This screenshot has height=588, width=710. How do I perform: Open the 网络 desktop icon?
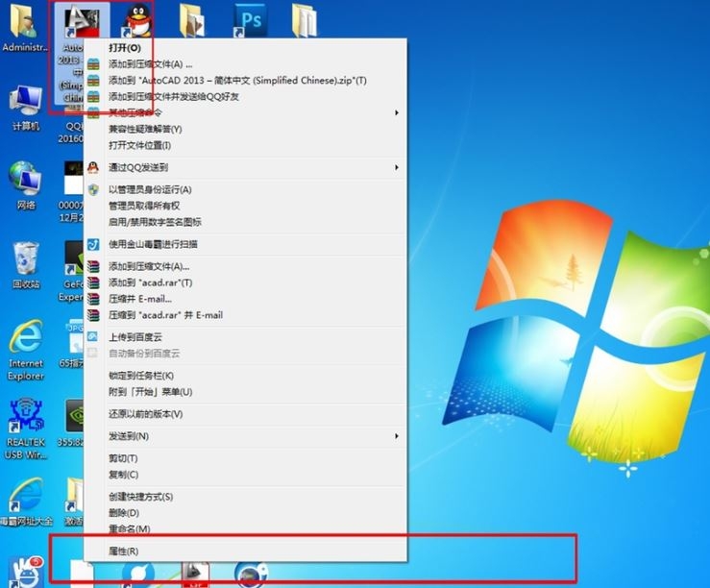(x=26, y=185)
